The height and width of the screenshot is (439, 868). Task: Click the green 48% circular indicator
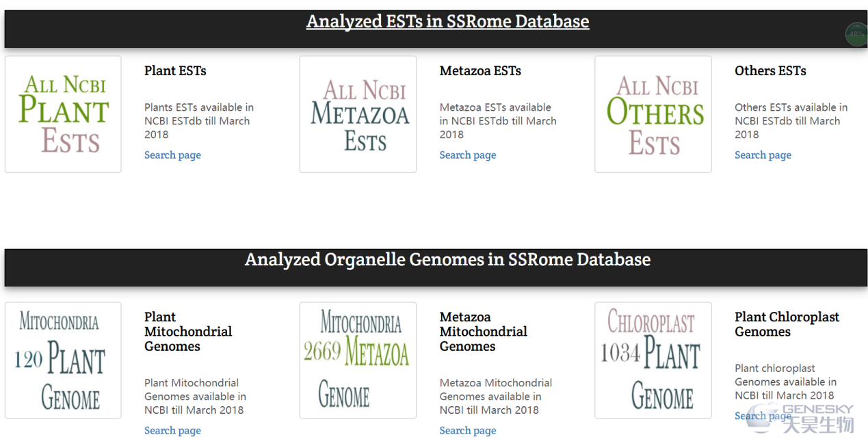[x=856, y=34]
